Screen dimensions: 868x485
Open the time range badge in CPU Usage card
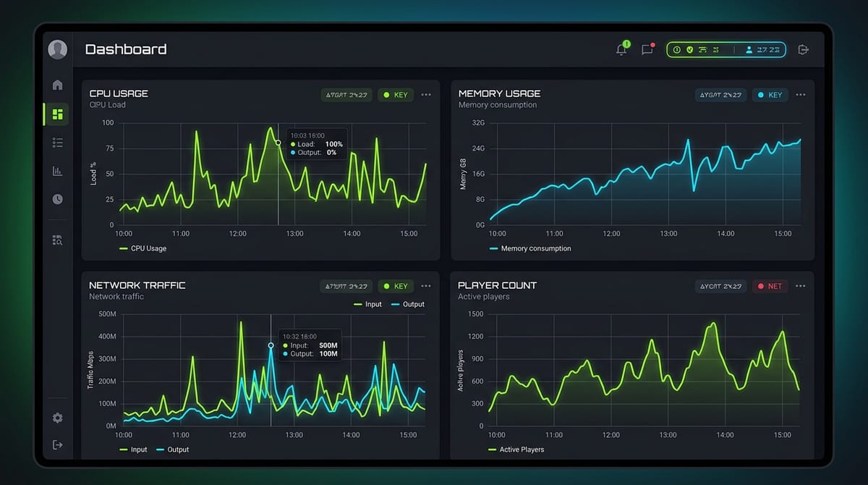click(x=346, y=95)
